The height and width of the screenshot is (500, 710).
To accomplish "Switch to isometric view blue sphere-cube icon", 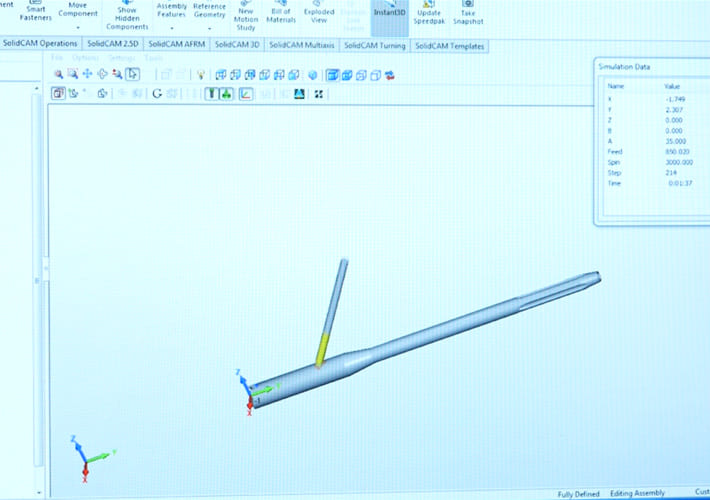I will pyautogui.click(x=312, y=75).
